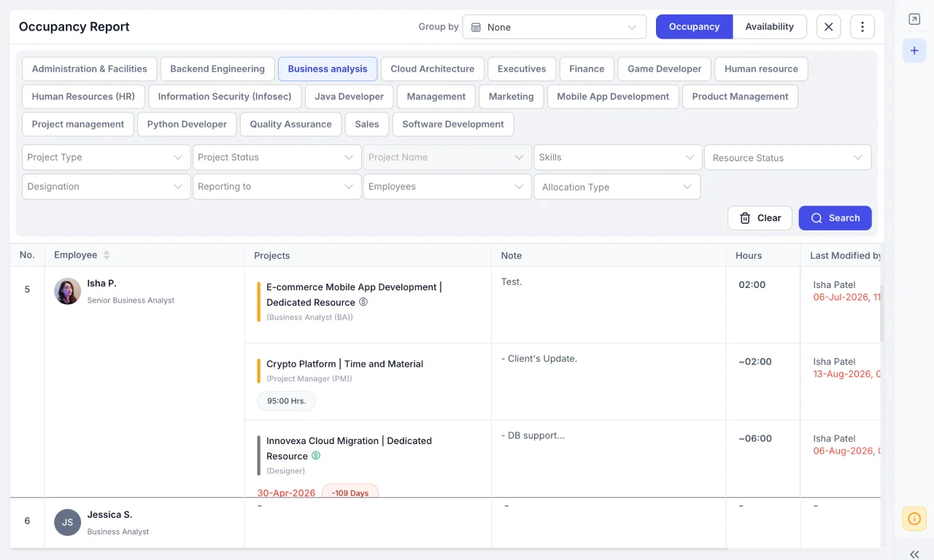Open Skills dropdown

tap(617, 157)
